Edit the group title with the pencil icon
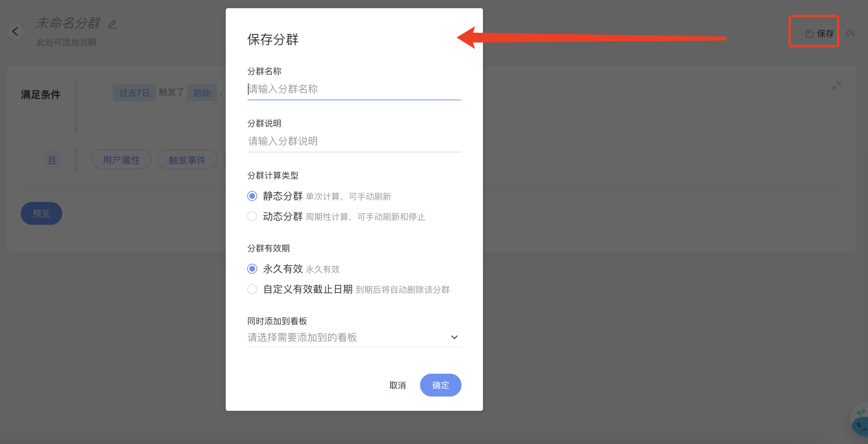The image size is (868, 444). (113, 24)
